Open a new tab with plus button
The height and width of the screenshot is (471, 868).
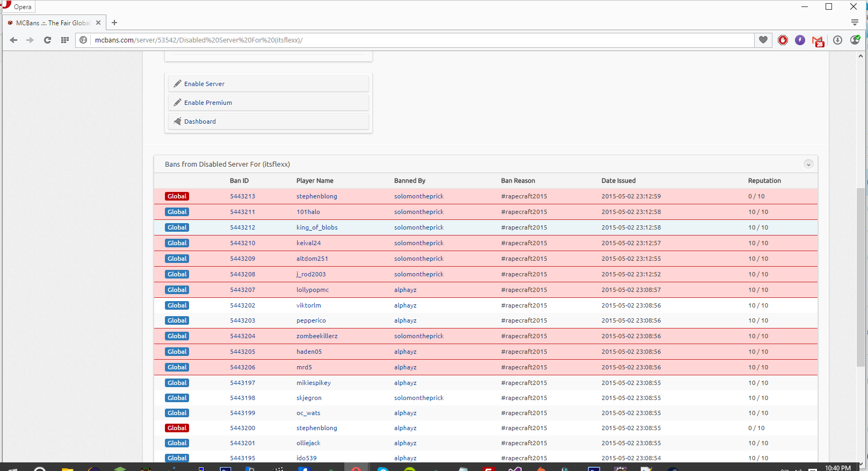tap(114, 23)
